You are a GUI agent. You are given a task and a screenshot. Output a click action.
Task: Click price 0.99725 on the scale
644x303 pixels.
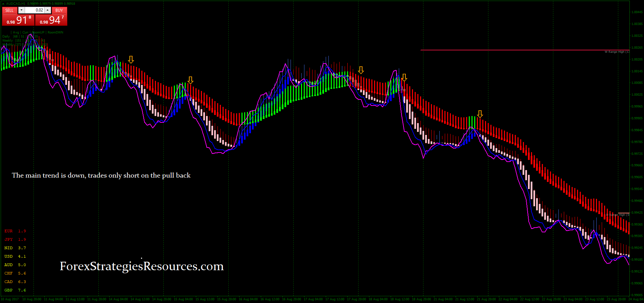click(x=637, y=154)
